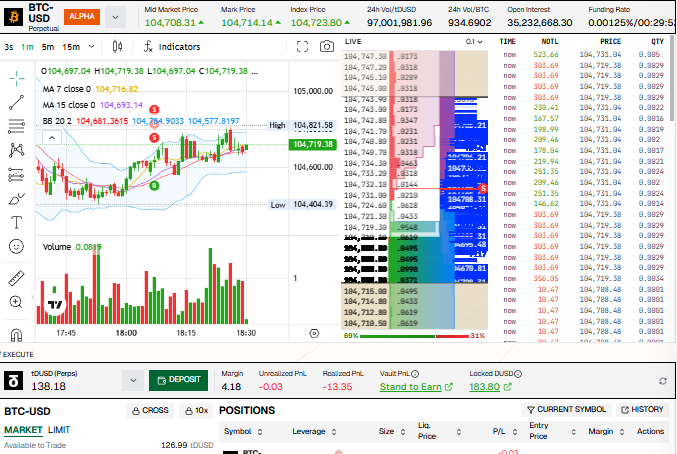The image size is (677, 454).
Task: Switch chart to 3s timeframe
Action: tap(9, 47)
